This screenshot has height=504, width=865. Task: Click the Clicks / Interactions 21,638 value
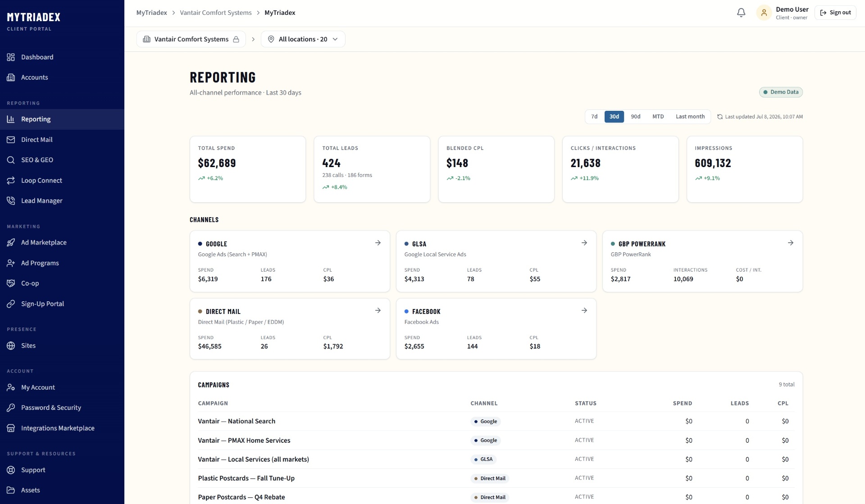586,163
